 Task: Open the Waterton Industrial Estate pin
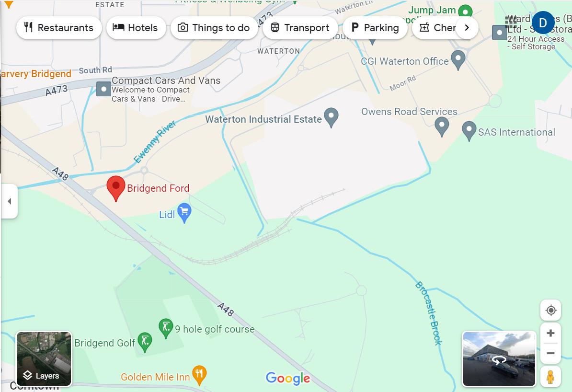tap(331, 117)
